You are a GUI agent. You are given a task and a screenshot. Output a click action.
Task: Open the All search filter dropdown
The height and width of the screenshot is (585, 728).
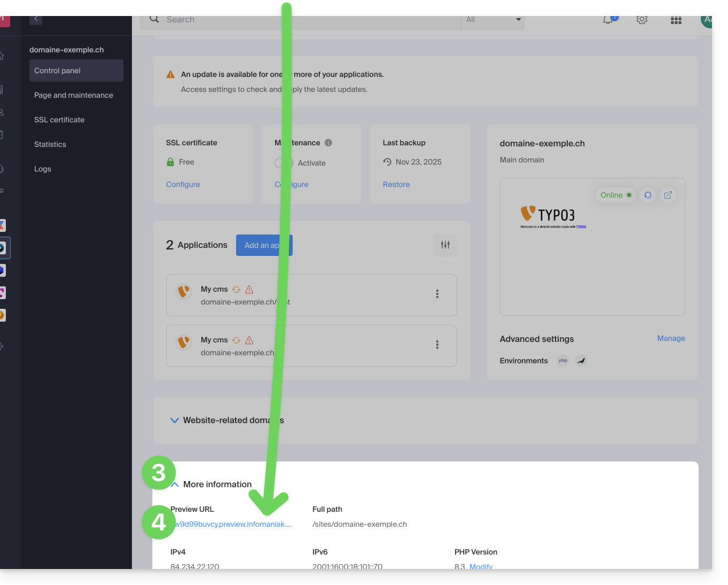pos(492,20)
